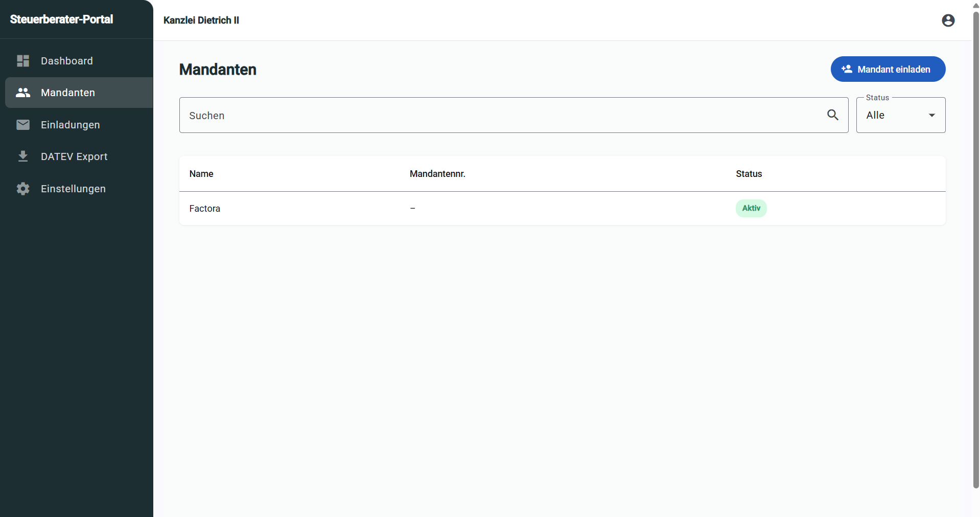Screen dimensions: 980x517
Task: Click the Mandantennr. column header
Action: click(437, 174)
